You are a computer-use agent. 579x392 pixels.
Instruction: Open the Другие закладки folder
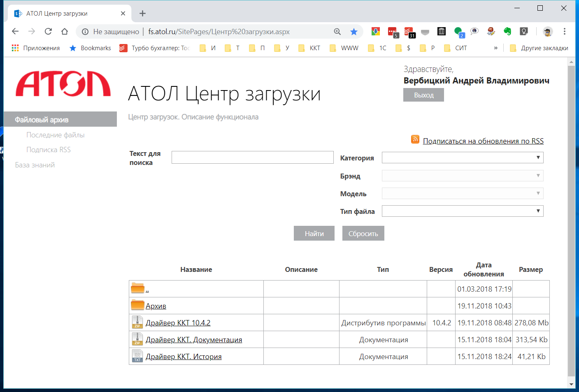click(539, 48)
